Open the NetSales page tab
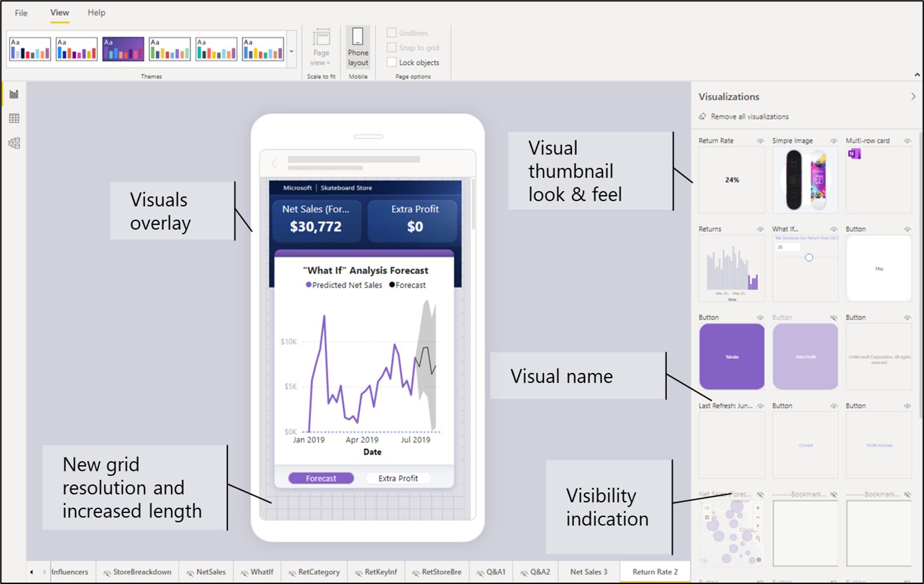The width and height of the screenshot is (924, 584). [x=206, y=572]
